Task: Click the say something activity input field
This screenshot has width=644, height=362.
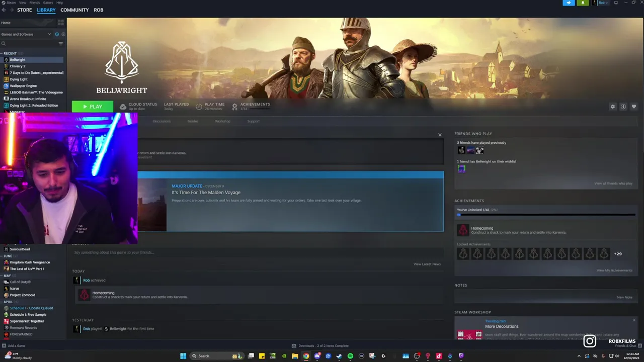Action: point(257,252)
